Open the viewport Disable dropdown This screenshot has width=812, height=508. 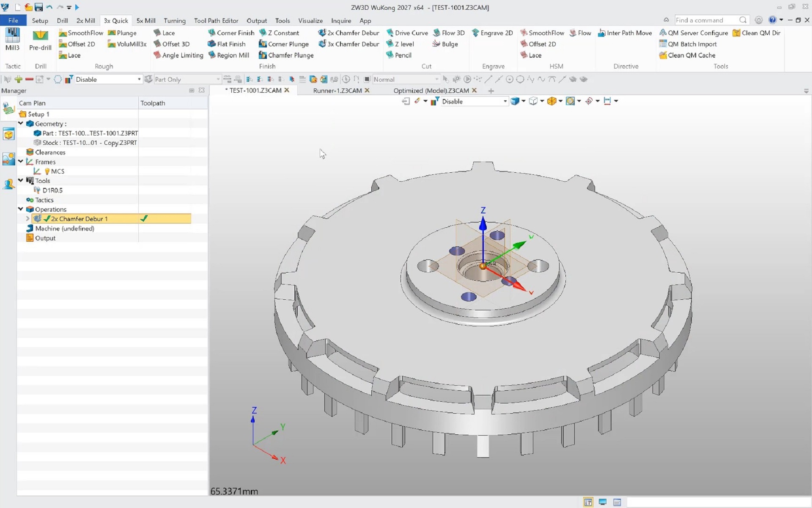click(x=505, y=101)
